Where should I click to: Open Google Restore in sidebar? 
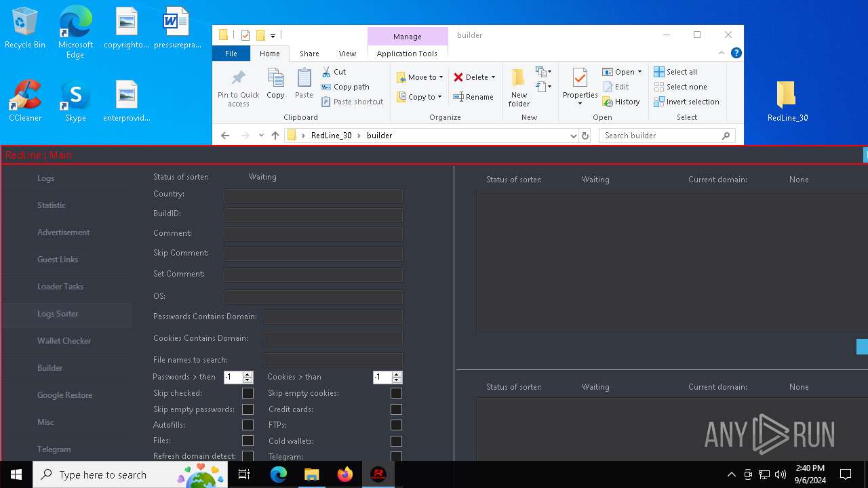[x=64, y=395]
